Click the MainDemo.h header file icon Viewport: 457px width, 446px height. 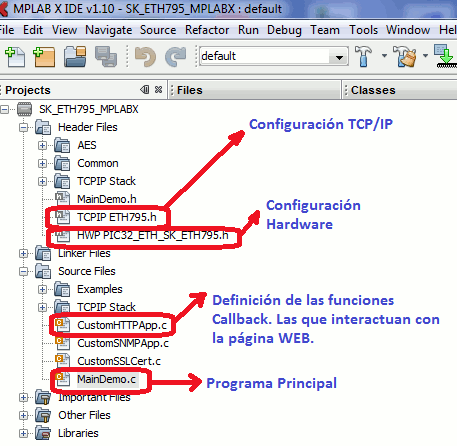[x=62, y=199]
